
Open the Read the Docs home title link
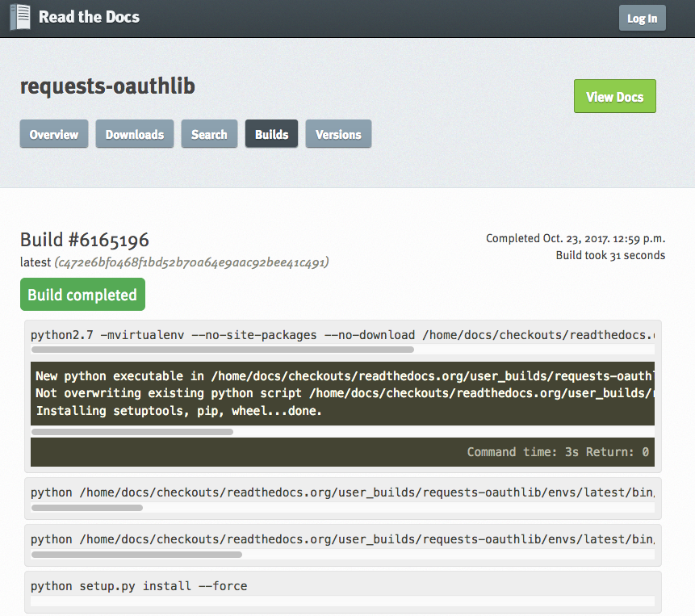[89, 17]
